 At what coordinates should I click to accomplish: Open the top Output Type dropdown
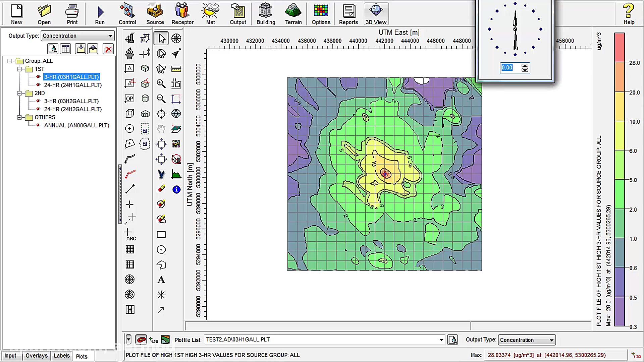110,36
